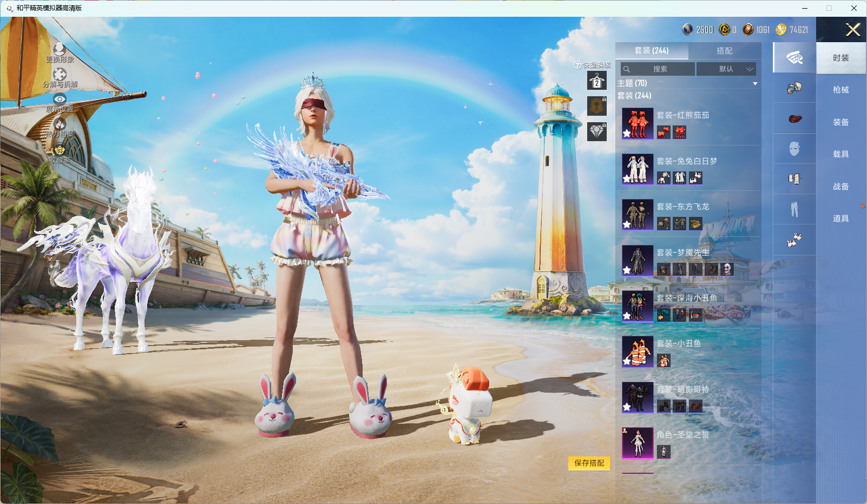
Task: Click the bronze currency icon showing 1061
Action: [748, 29]
